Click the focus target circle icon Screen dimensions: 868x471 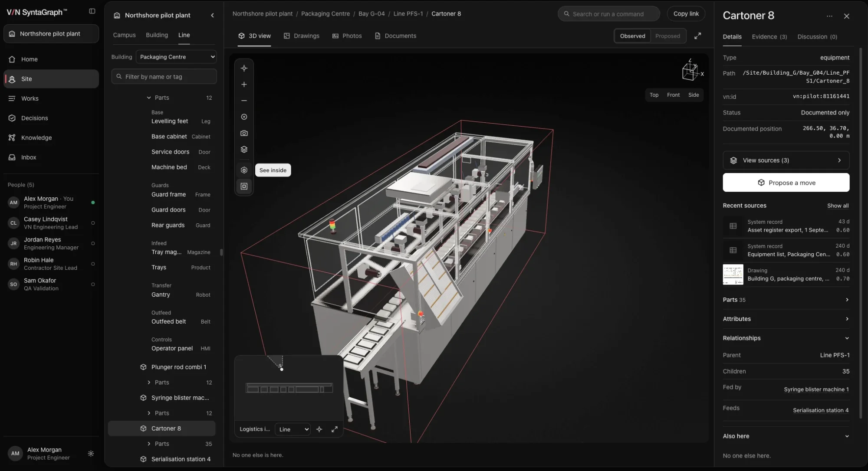coord(244,117)
